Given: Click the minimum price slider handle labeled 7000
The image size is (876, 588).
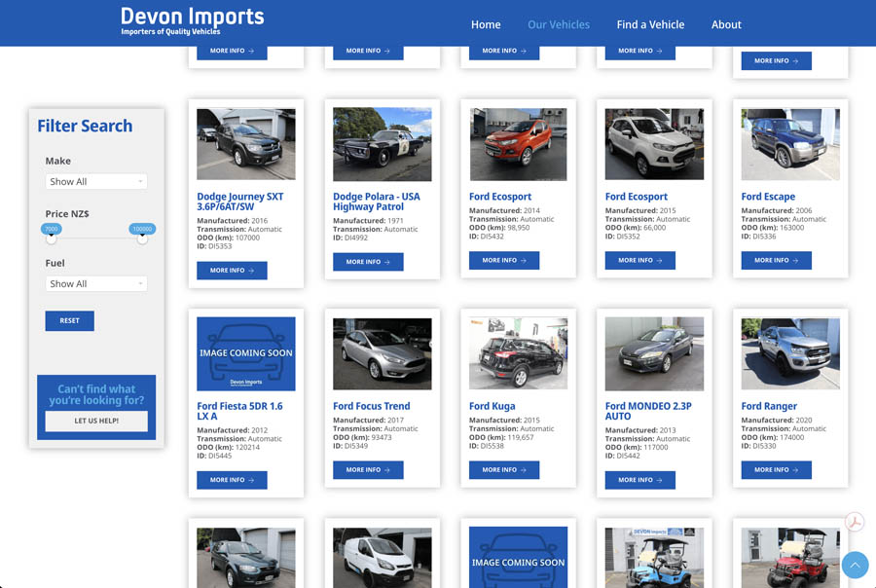Looking at the screenshot, I should click(52, 239).
